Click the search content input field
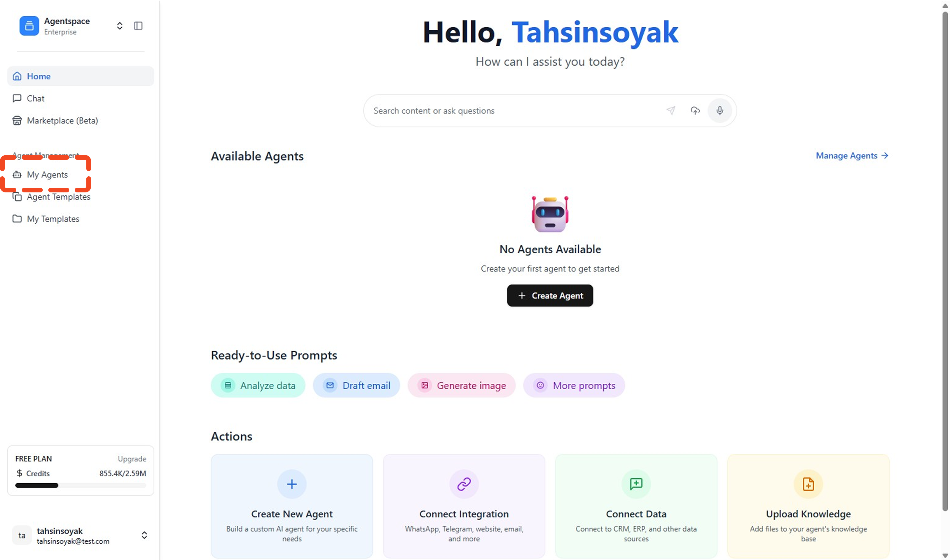The image size is (950, 560). [x=514, y=111]
